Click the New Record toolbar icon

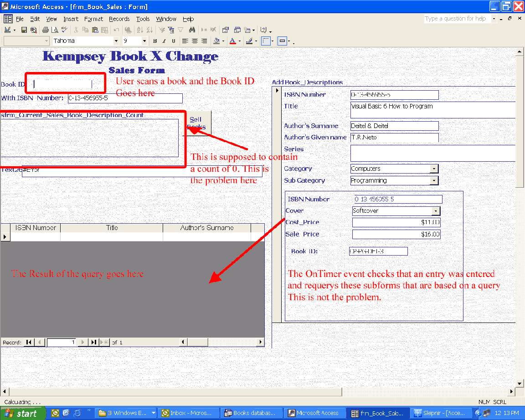click(x=204, y=30)
